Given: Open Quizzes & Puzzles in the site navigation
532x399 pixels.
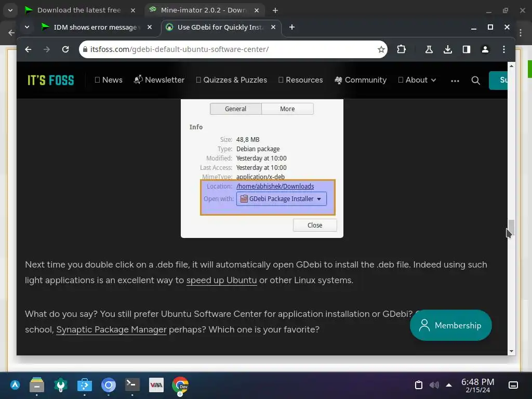Looking at the screenshot, I should pyautogui.click(x=231, y=80).
